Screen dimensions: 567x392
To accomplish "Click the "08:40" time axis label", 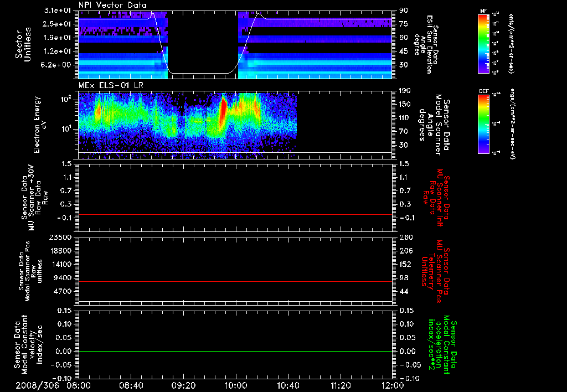I will click(131, 385).
